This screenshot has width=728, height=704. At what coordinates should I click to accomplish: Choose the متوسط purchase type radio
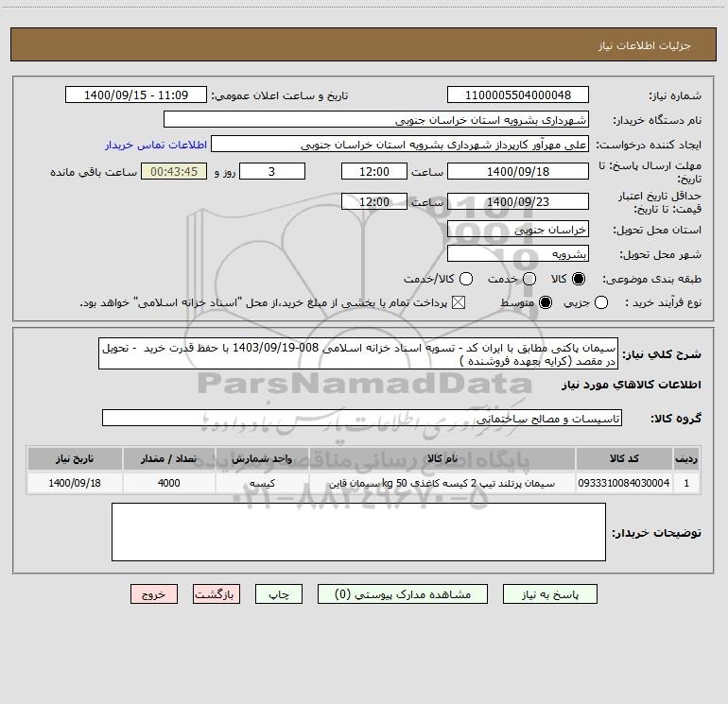[546, 302]
